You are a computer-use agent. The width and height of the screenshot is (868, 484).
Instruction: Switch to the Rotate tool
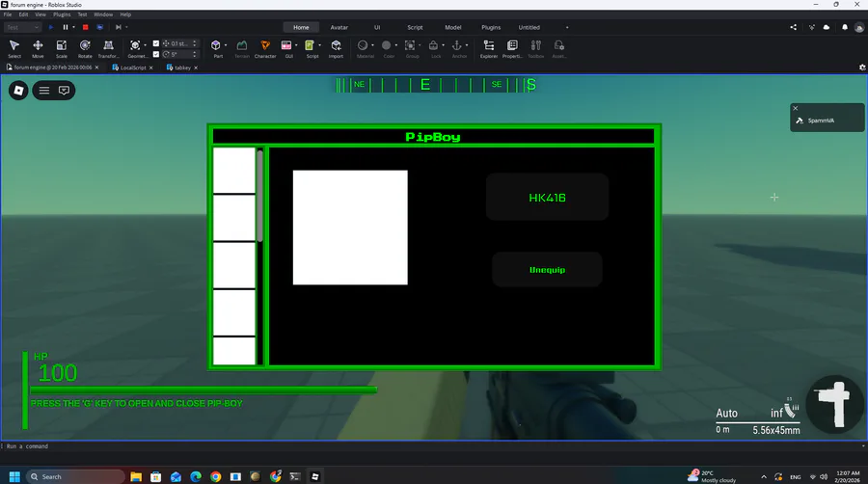pos(85,48)
